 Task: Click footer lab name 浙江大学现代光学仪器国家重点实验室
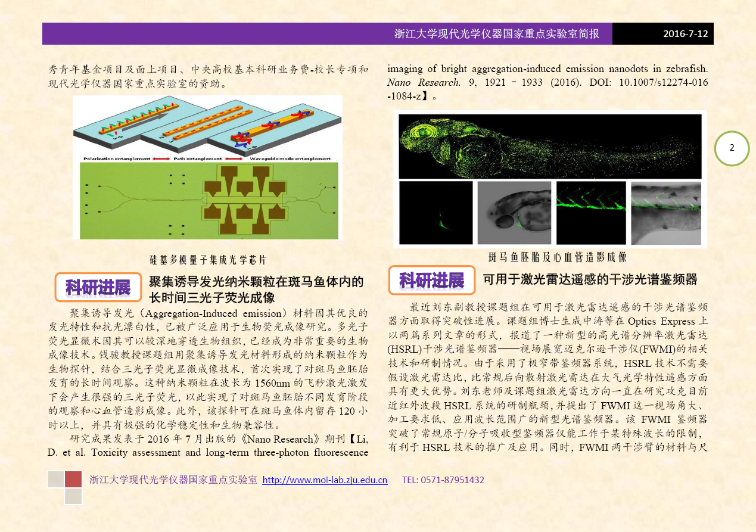coord(173,480)
